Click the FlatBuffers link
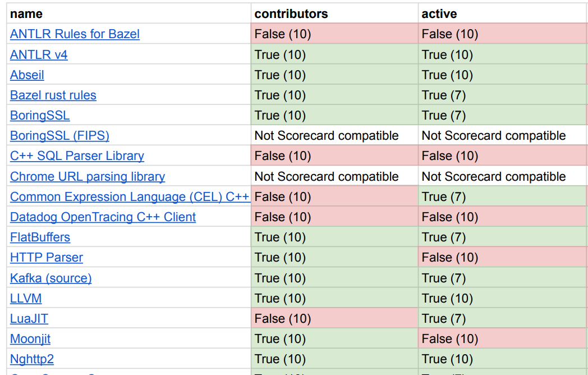The height and width of the screenshot is (375, 588). pos(40,237)
